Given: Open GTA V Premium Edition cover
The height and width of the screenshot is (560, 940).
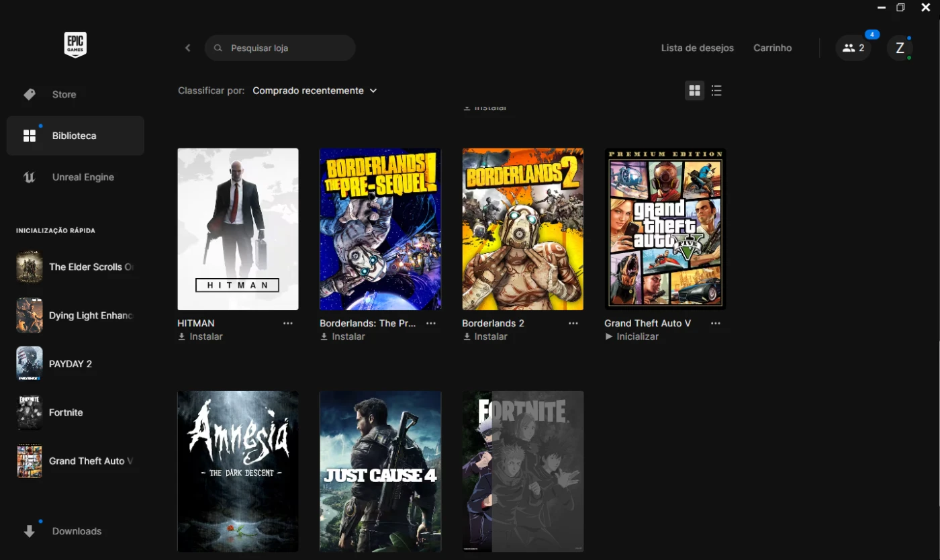Looking at the screenshot, I should point(665,229).
